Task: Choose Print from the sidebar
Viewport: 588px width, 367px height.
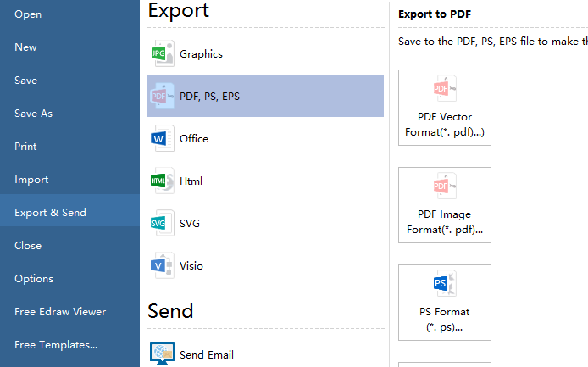Action: pos(25,147)
